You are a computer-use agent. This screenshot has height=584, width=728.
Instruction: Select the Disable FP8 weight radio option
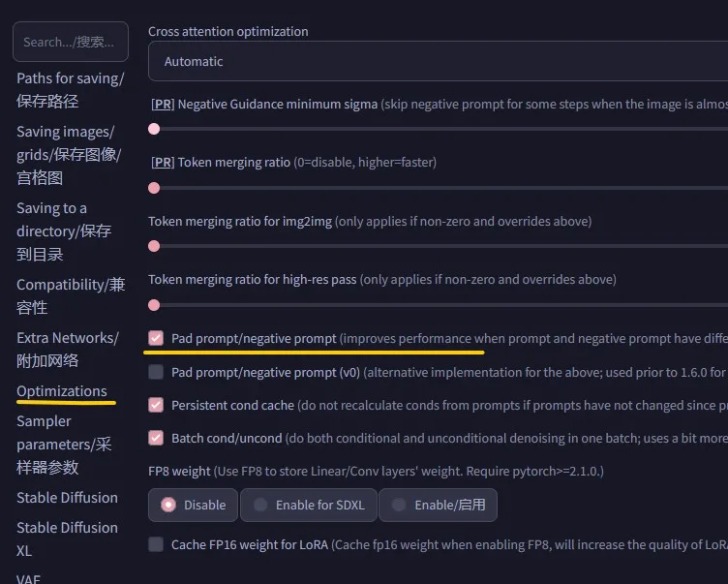194,505
